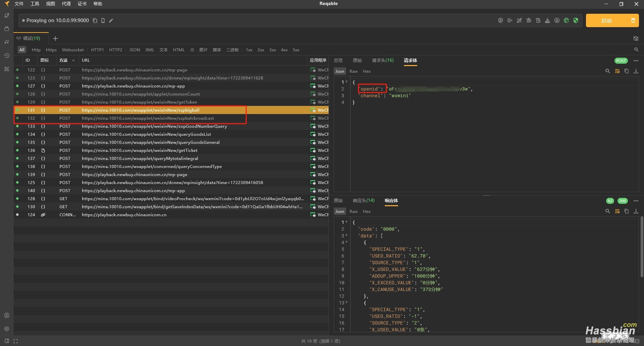
Task: Collapse response object at line 4
Action: click(x=346, y=242)
